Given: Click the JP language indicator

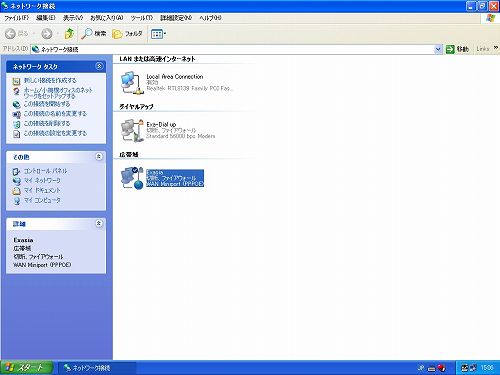Looking at the screenshot, I should point(421,368).
